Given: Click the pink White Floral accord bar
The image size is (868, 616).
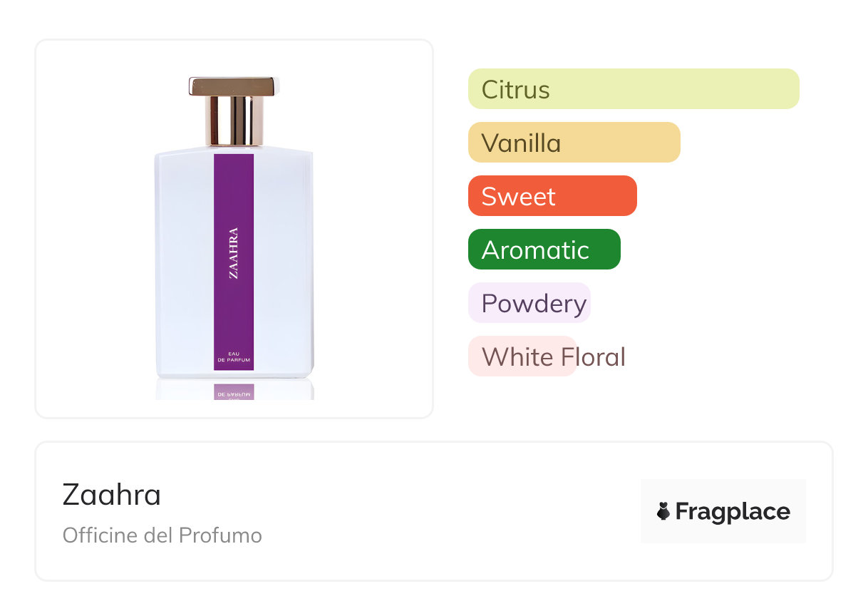Looking at the screenshot, I should (x=522, y=356).
